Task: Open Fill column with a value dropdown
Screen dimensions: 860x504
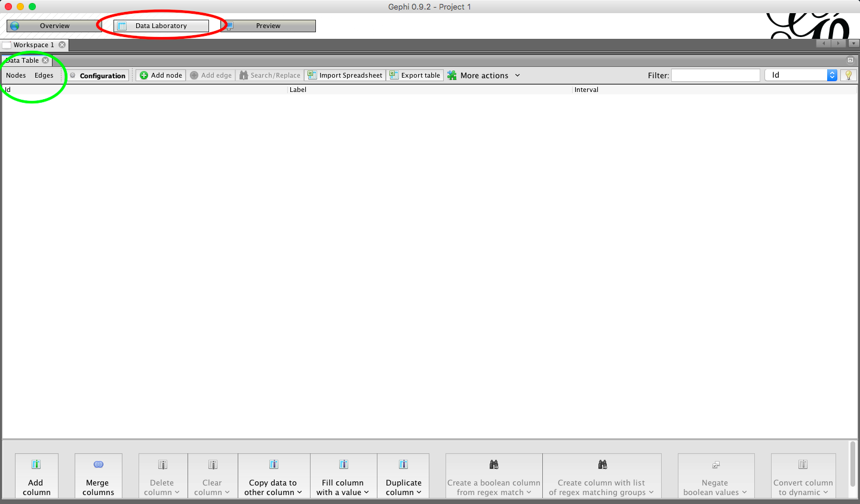Action: [343, 477]
